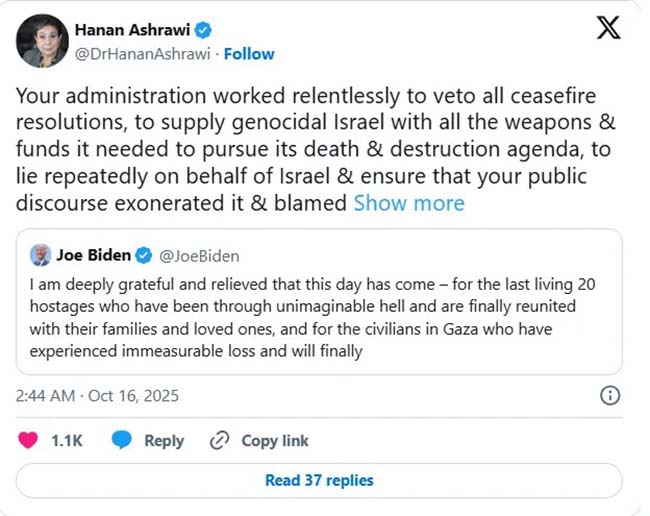Follow @DrHananAshrawi

point(249,54)
